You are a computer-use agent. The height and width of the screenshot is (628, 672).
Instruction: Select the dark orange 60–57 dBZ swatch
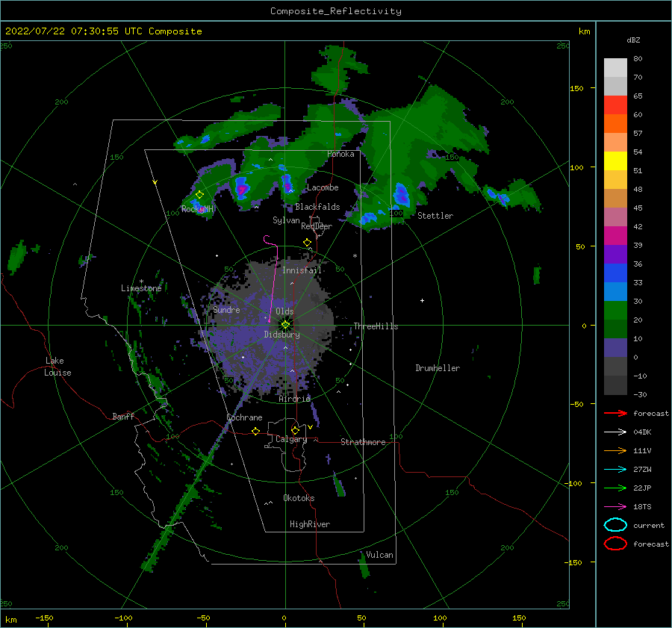615,124
